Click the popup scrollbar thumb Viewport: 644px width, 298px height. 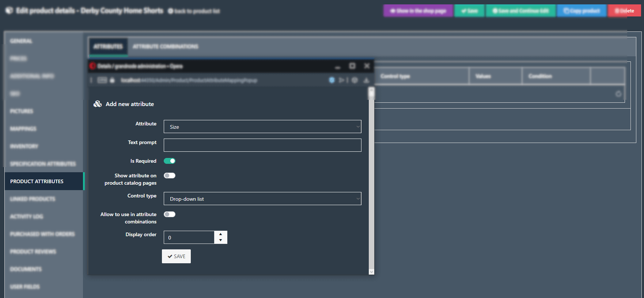click(x=371, y=94)
